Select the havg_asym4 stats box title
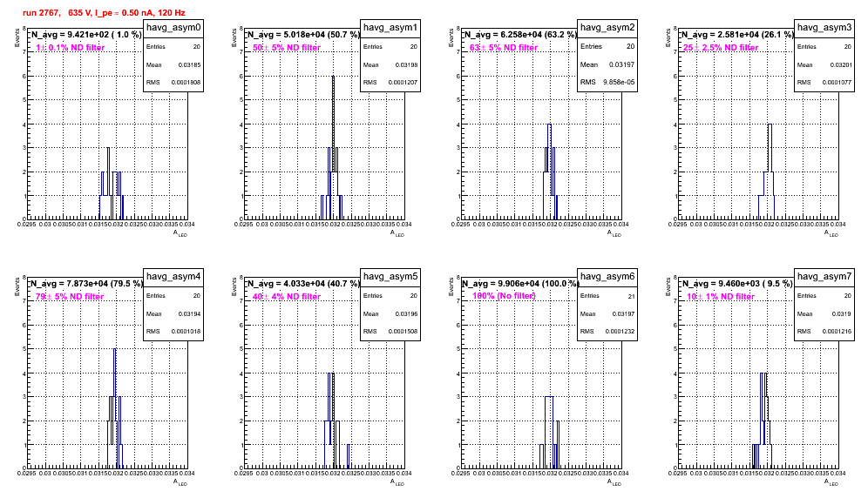This screenshot has width=868, height=498. [173, 277]
